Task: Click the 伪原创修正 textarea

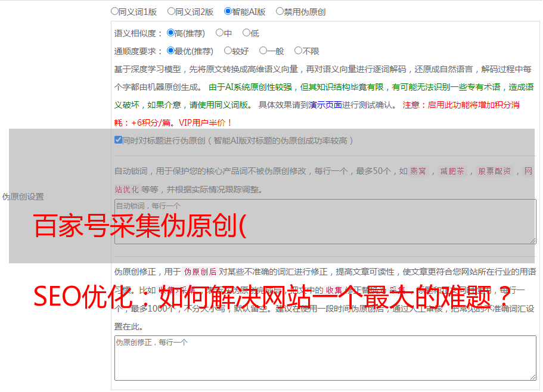Action: (325, 358)
